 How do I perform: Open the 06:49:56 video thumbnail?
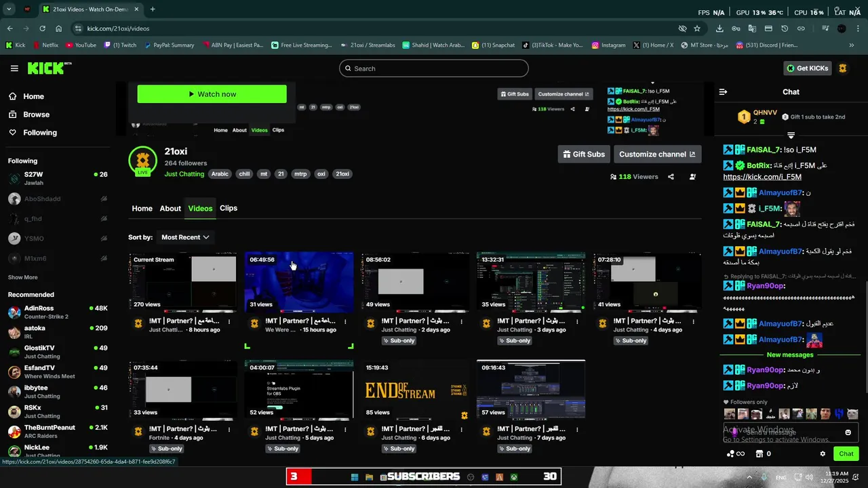299,283
